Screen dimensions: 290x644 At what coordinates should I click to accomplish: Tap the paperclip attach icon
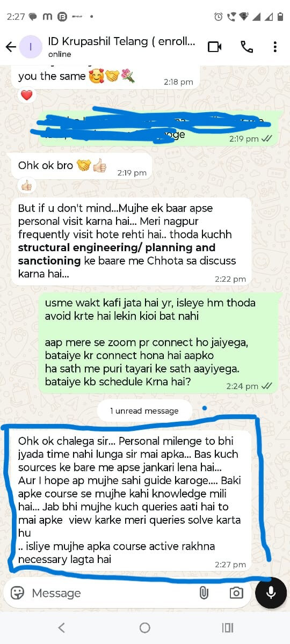click(204, 592)
